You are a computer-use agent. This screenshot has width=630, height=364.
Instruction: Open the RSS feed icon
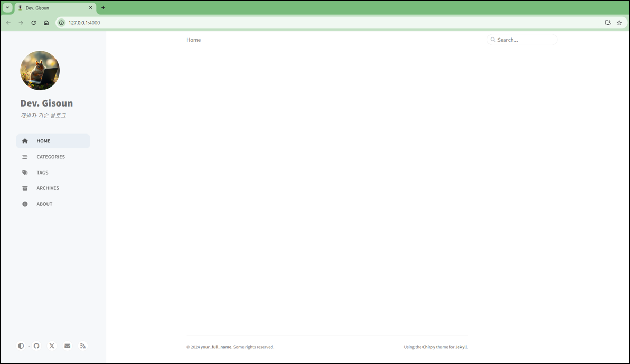click(83, 346)
